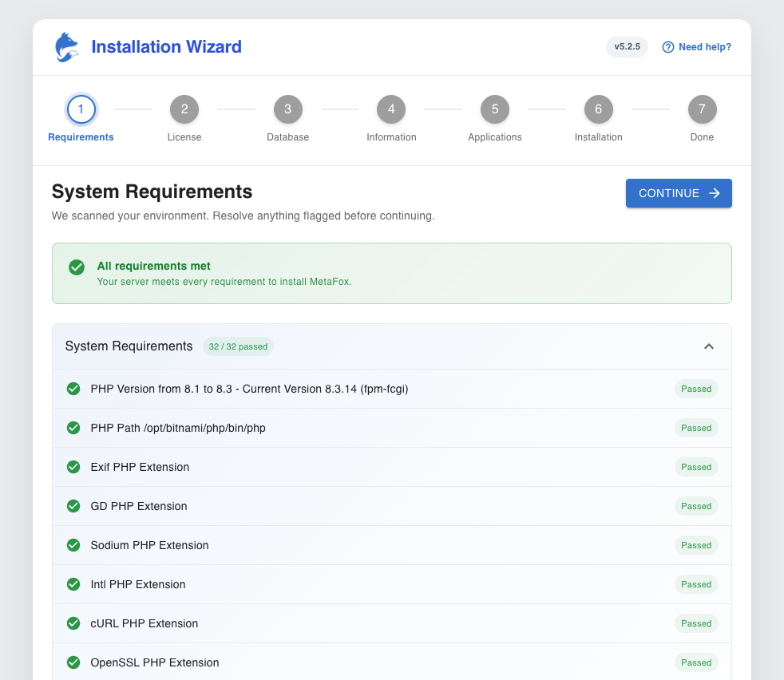Screen dimensions: 784x680
Task: Click the All requirements met heading
Action: [x=153, y=266]
